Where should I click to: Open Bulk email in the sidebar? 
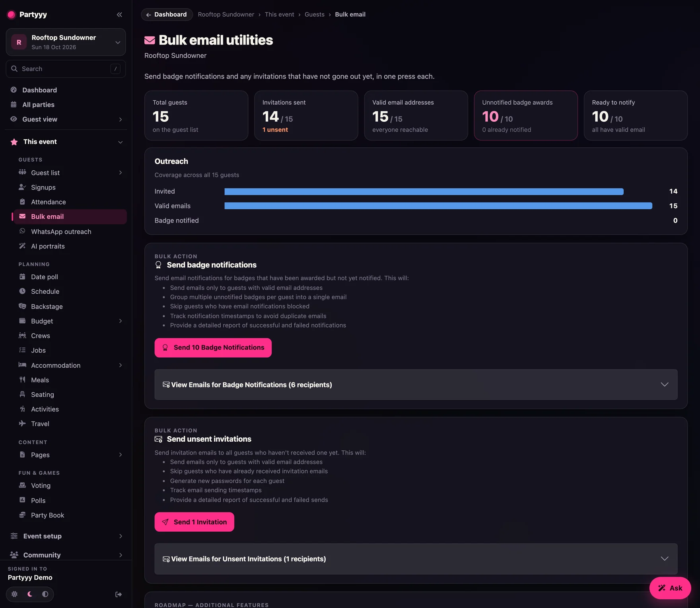pos(70,216)
